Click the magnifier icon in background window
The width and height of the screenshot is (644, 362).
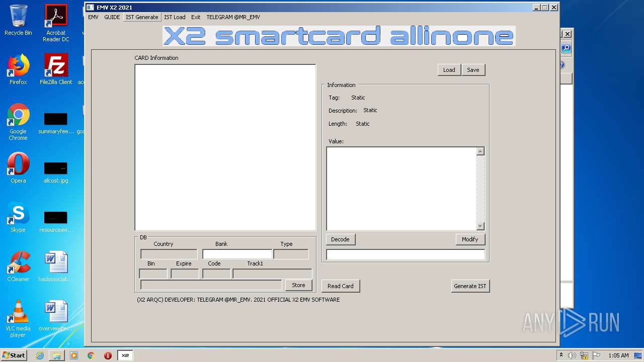566,48
